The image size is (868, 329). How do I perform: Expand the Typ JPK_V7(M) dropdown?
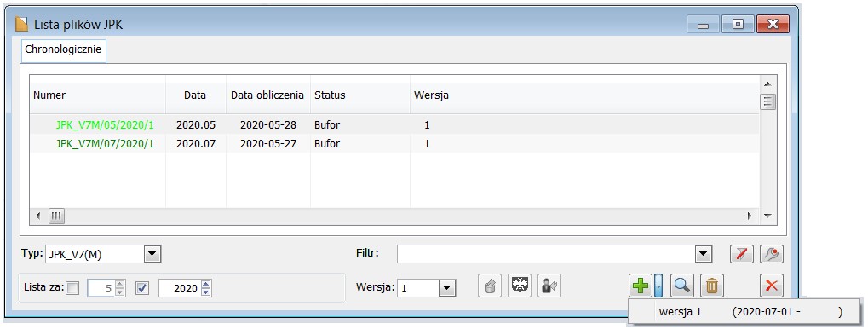coord(152,255)
